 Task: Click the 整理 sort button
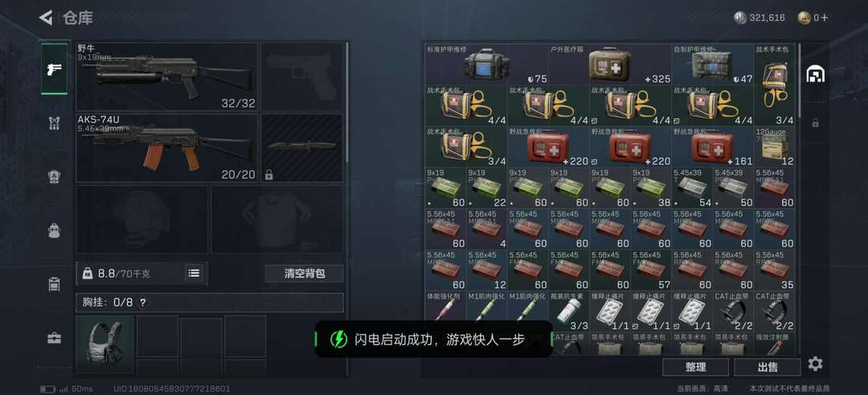click(695, 367)
